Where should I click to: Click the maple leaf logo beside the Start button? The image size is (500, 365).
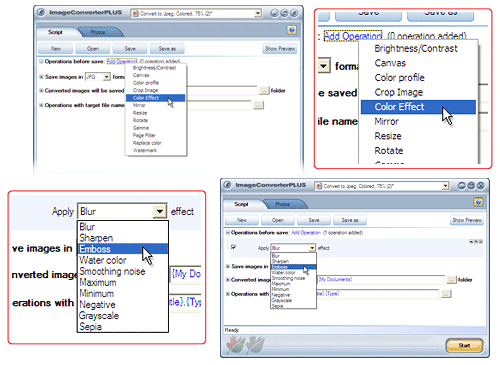point(245,345)
